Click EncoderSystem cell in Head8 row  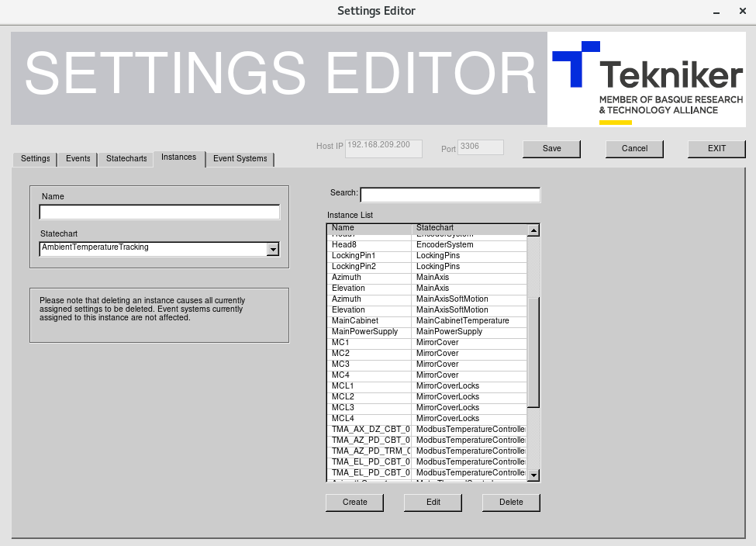pos(469,244)
